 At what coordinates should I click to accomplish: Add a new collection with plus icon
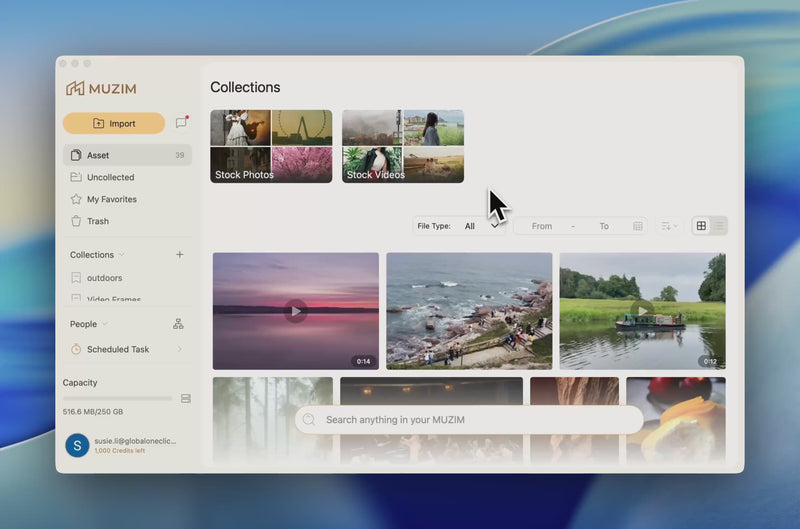(180, 254)
